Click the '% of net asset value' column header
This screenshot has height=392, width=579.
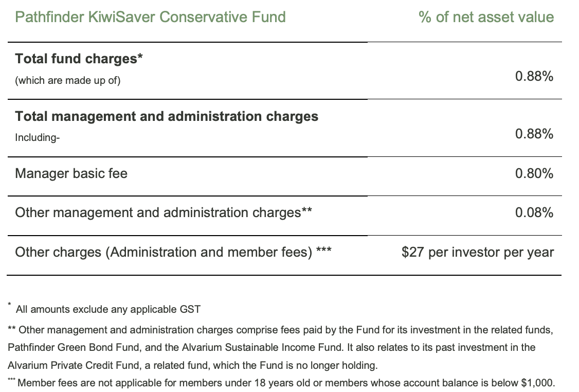(x=486, y=17)
